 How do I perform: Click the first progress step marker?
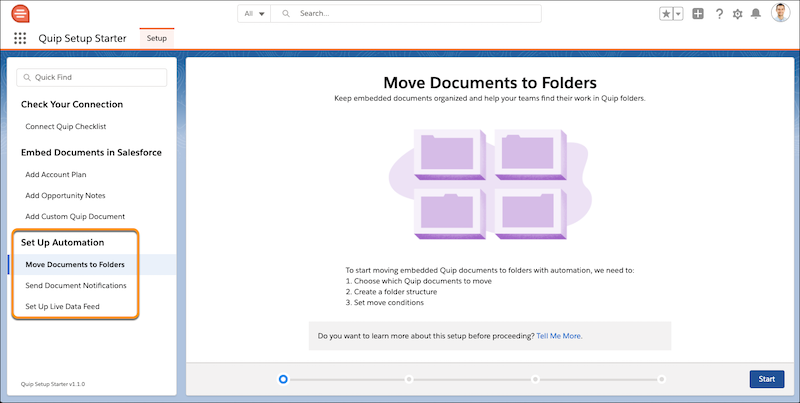point(283,379)
